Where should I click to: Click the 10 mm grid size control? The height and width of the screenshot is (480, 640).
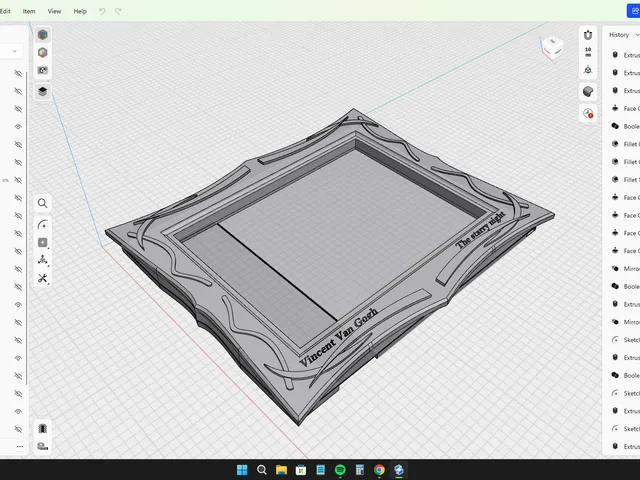coord(588,52)
